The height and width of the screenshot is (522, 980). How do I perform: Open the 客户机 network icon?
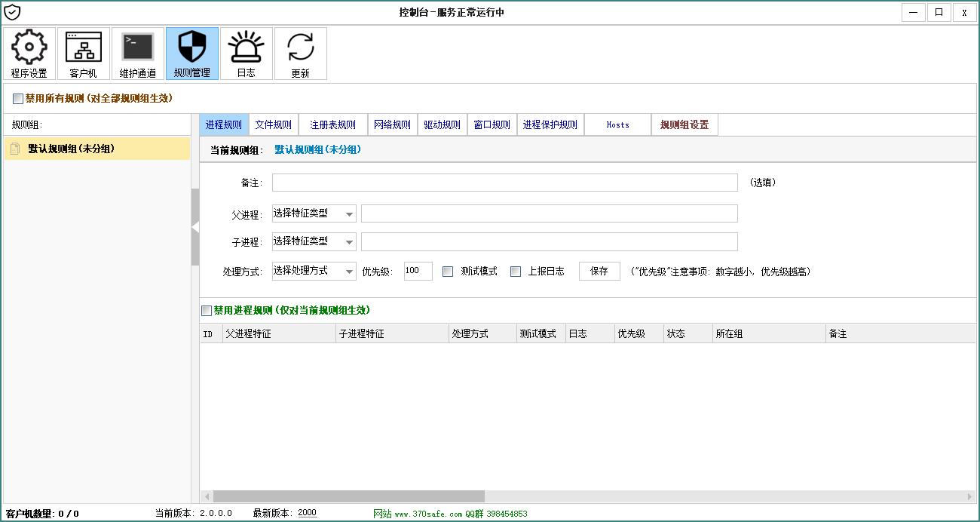click(84, 54)
